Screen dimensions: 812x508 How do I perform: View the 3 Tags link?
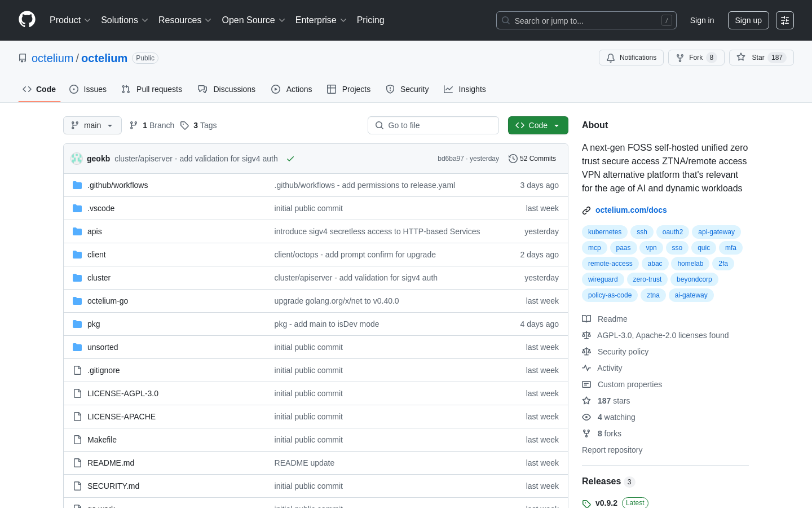click(x=198, y=125)
